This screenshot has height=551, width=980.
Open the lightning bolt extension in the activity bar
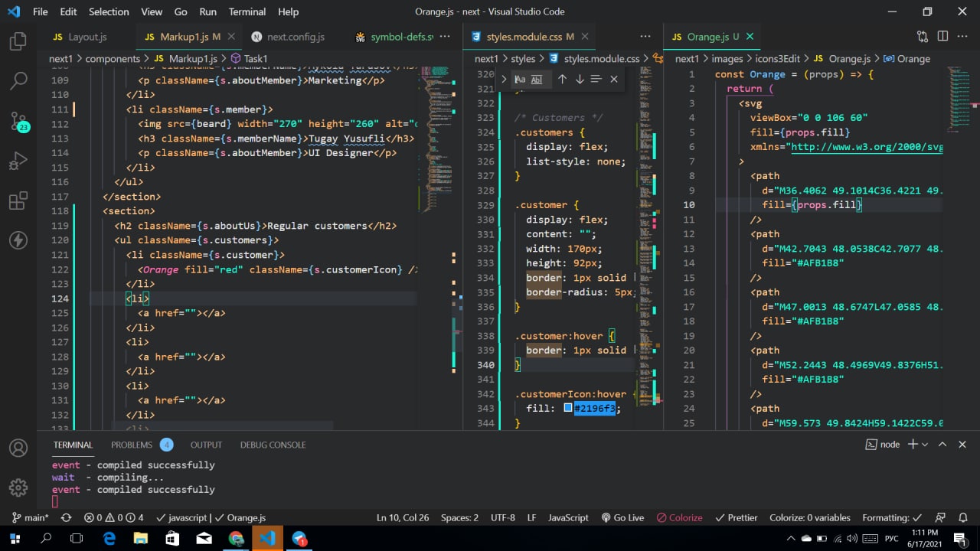point(18,241)
